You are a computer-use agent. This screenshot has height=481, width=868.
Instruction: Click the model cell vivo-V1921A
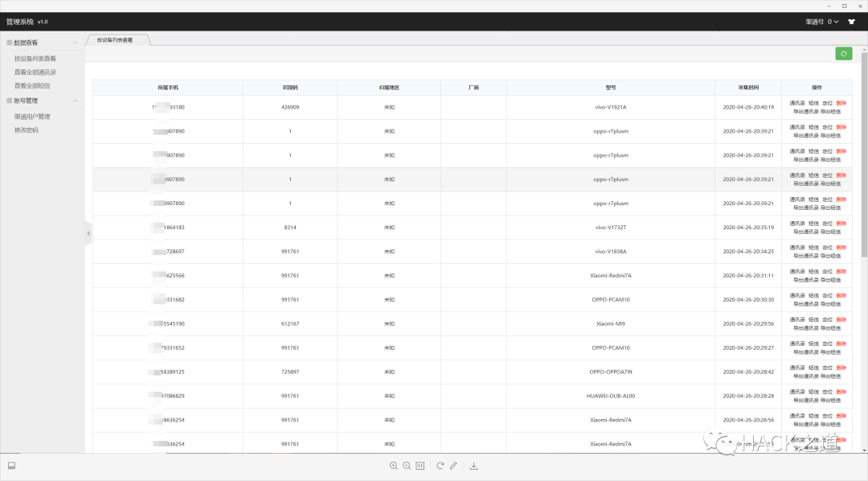click(x=611, y=108)
